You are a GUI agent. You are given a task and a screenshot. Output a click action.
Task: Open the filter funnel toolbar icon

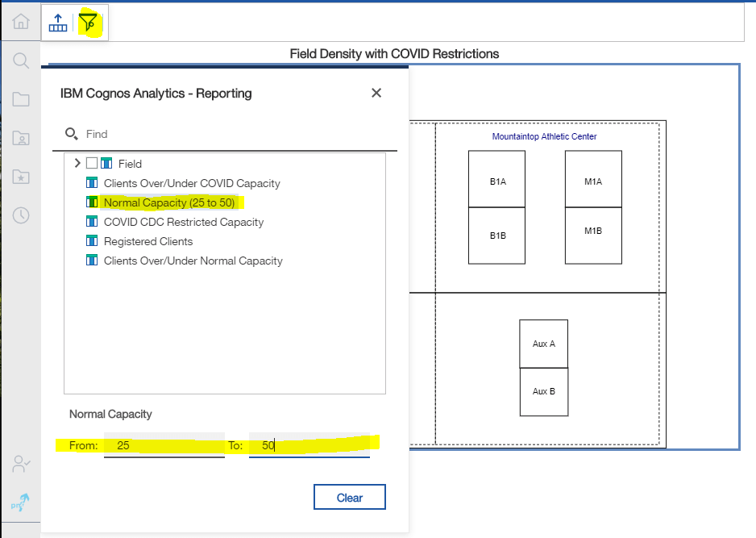click(88, 23)
